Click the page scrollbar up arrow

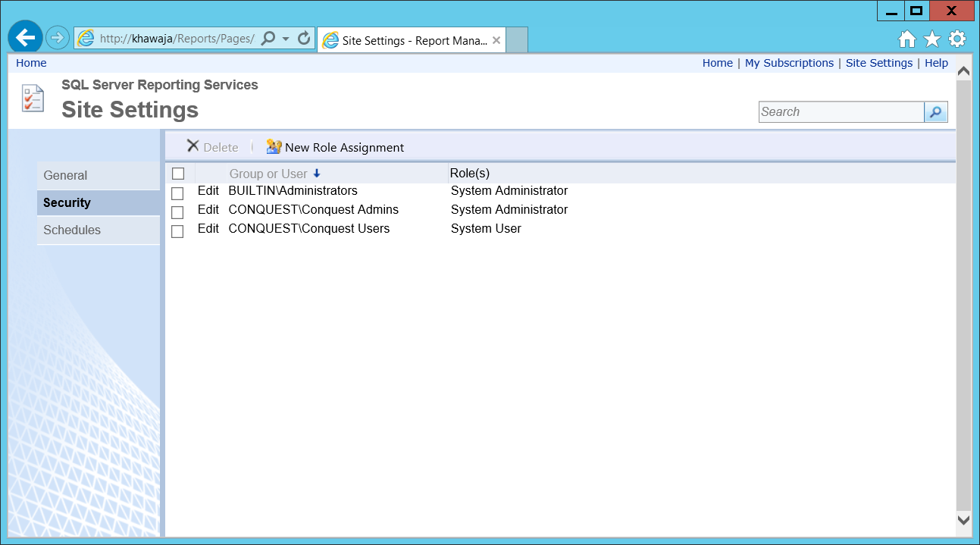[x=964, y=71]
